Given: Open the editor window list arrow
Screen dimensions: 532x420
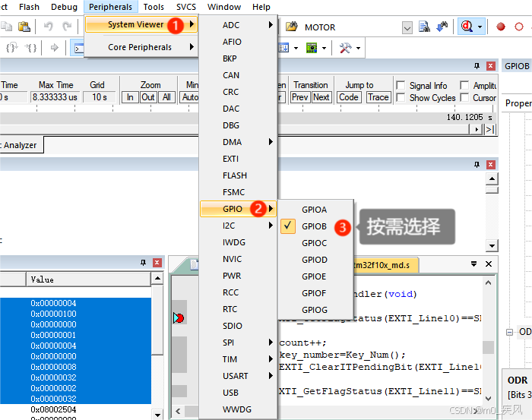Looking at the screenshot, I should click(x=474, y=264).
